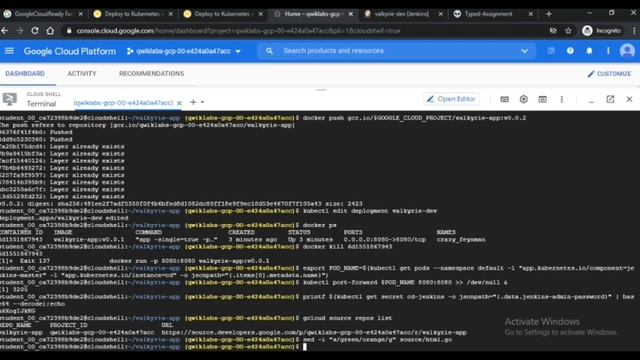
Task: Click the terminal cursor at the last prompt
Action: point(304,347)
